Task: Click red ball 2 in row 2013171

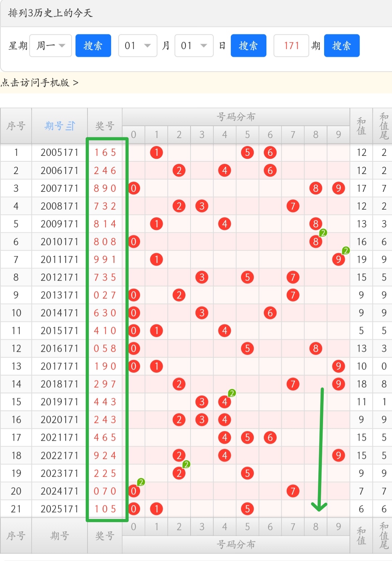Action: [179, 295]
